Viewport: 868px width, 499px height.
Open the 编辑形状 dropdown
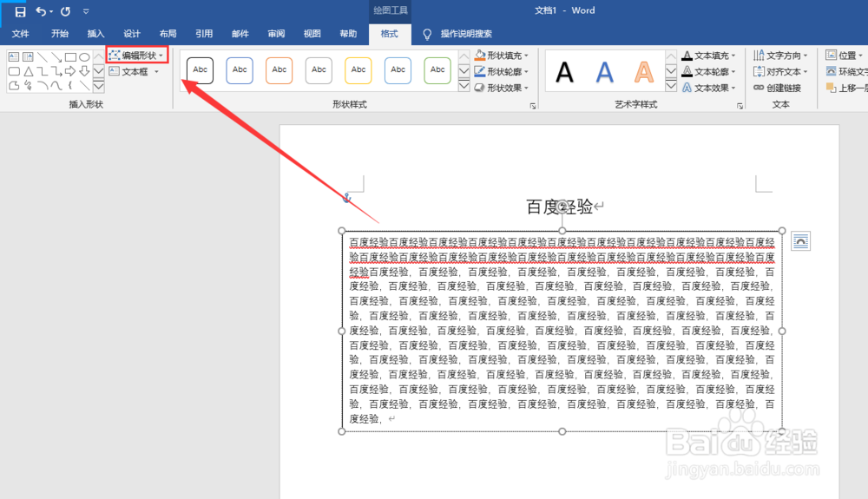point(137,56)
